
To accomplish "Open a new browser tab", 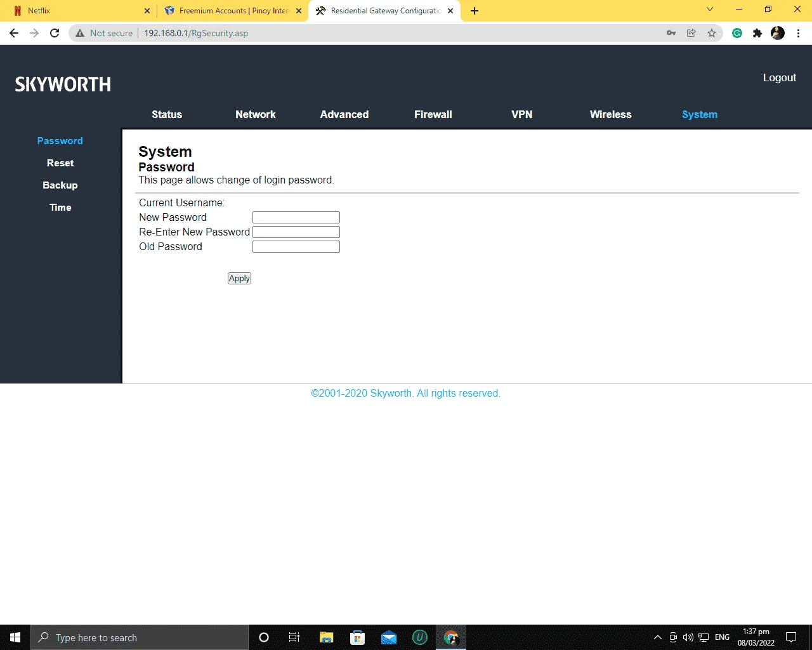I will tap(475, 11).
